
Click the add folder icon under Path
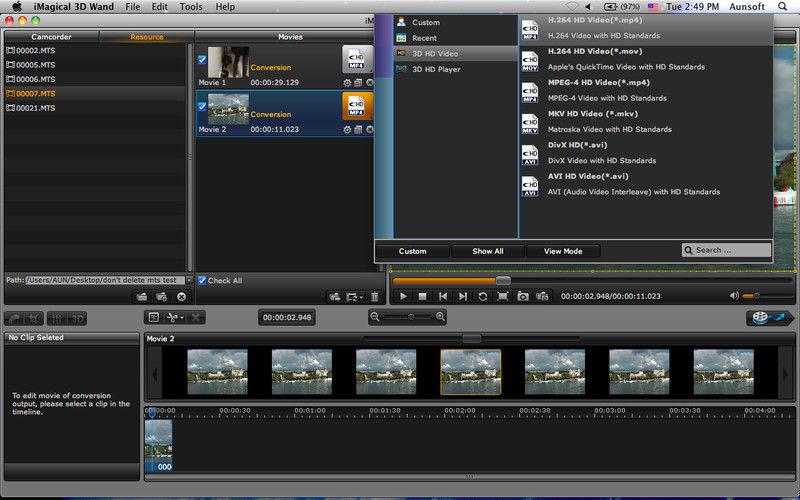pos(142,297)
